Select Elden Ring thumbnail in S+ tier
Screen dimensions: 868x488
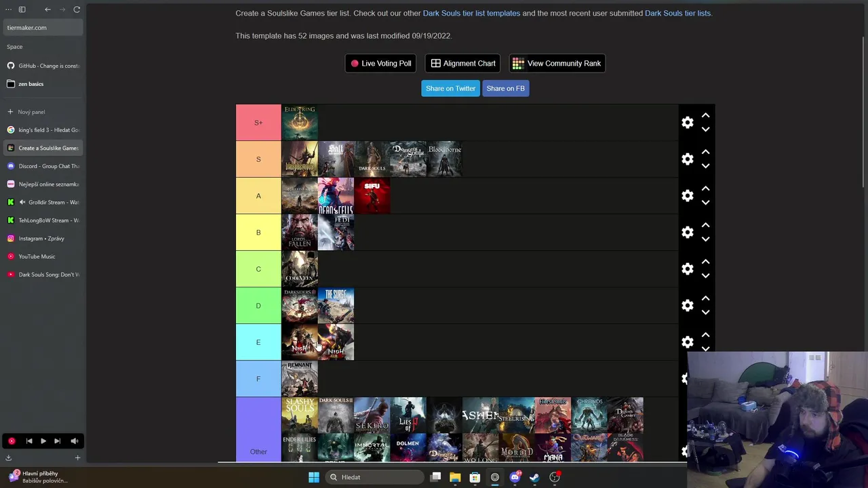point(300,123)
